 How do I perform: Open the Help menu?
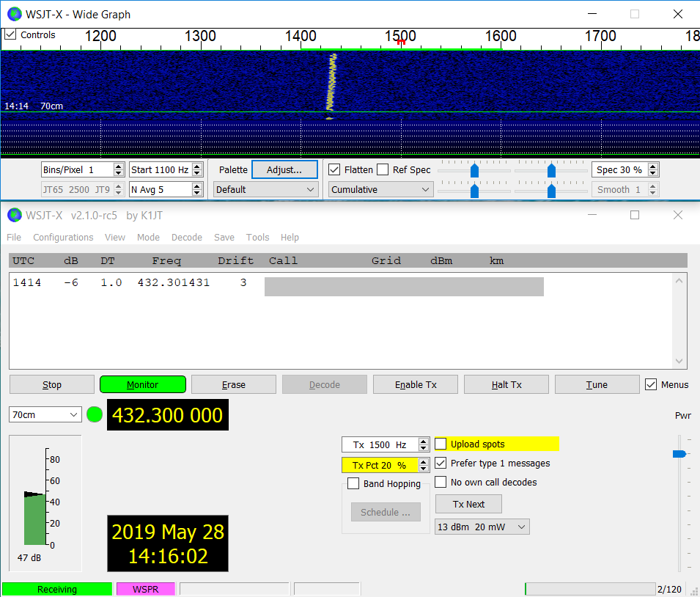(290, 238)
